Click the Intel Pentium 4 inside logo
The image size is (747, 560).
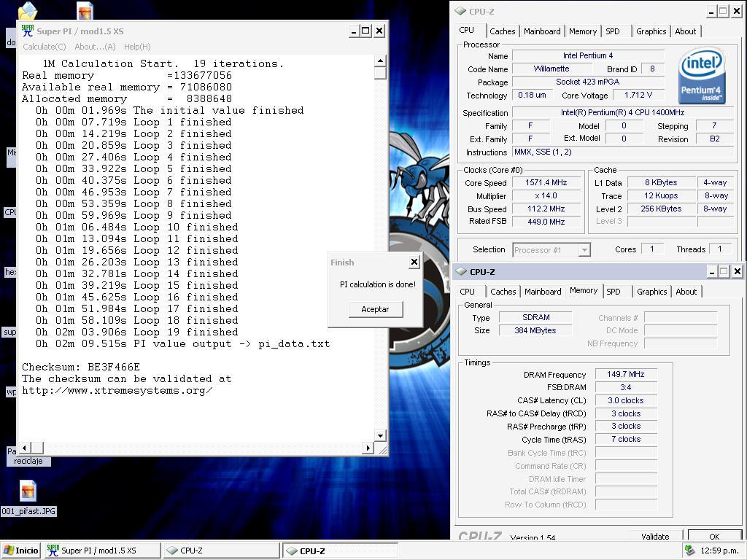click(x=701, y=76)
